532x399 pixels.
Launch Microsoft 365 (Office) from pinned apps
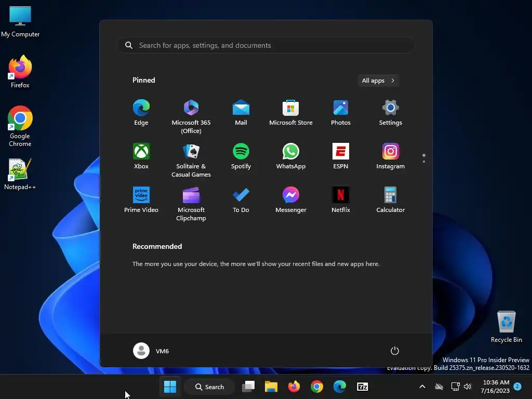tap(191, 117)
